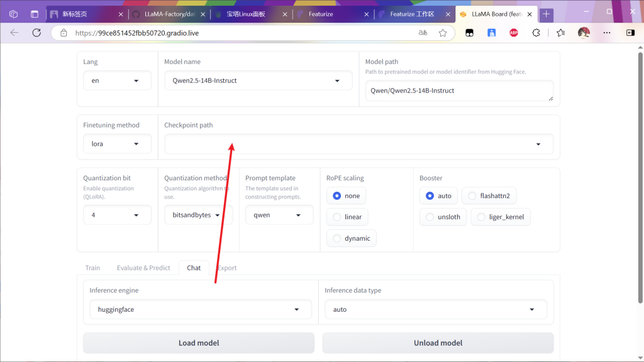The width and height of the screenshot is (644, 362).
Task: Open the browser Settings and more menu
Action: point(607,33)
